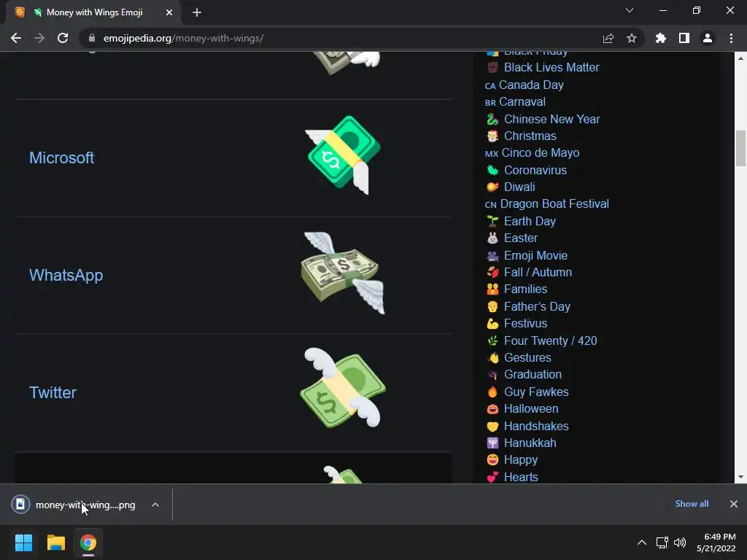The image size is (747, 560).
Task: Open the Happy topic link
Action: pos(521,460)
